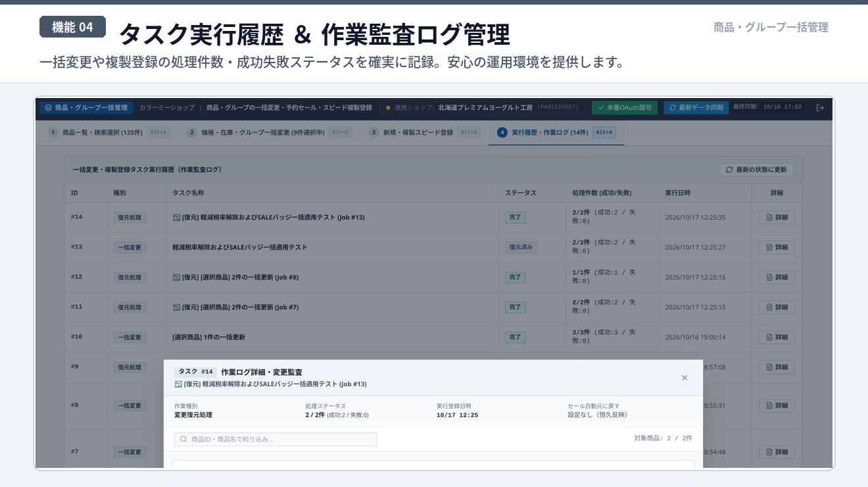Open 詳細 for task #12
868x487 pixels.
[x=777, y=277]
